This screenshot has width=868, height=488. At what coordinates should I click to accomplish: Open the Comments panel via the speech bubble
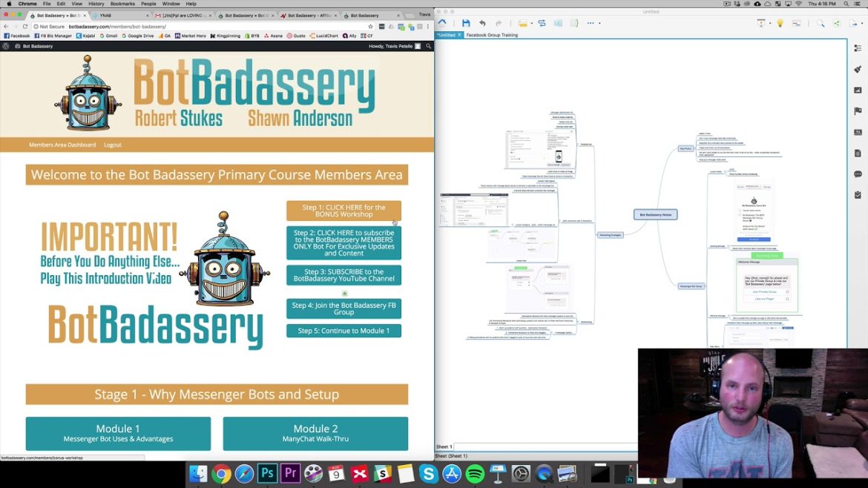click(858, 173)
